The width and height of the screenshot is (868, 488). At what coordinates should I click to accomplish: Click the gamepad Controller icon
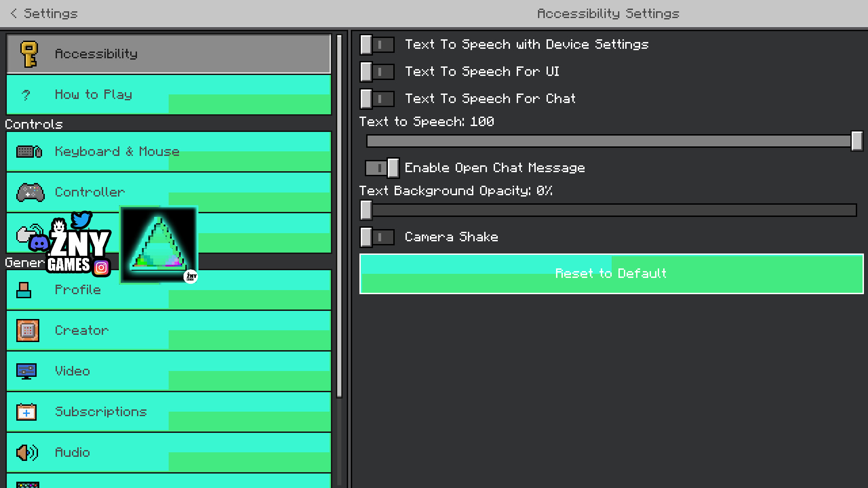click(30, 192)
